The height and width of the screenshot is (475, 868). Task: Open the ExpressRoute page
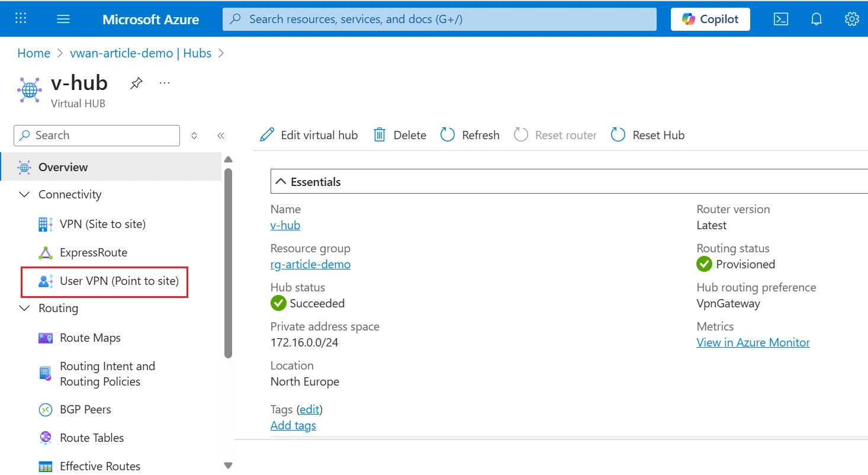[x=94, y=252]
